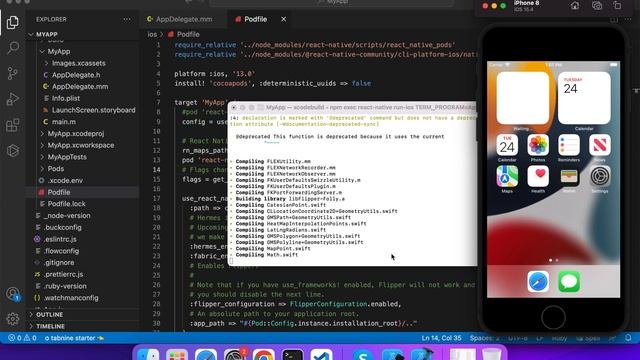Open Terminal from macOS Dock
Image resolution: width=640 pixels, height=360 pixels.
coord(293,355)
